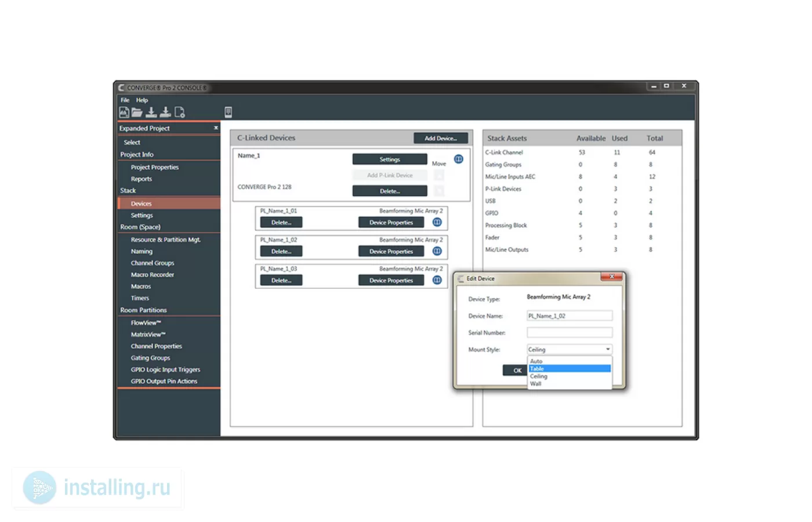Choose Auto in the Mount Style list
812x522 pixels.
coord(570,361)
